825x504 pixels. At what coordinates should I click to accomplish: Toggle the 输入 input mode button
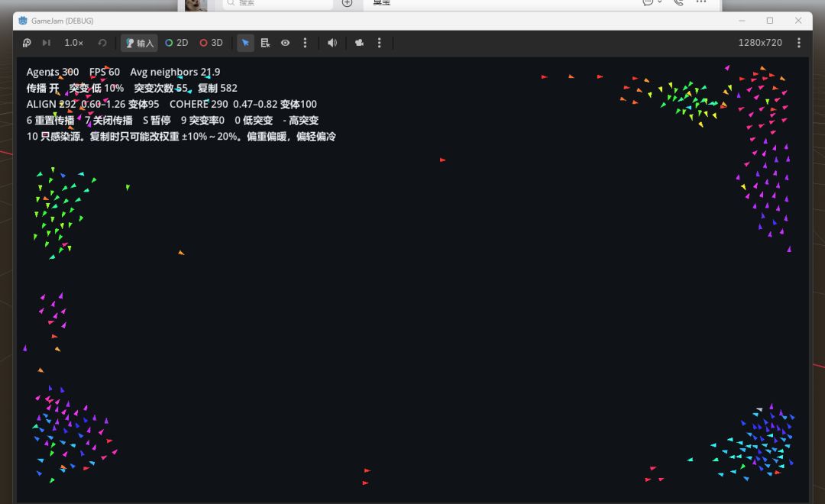[x=140, y=43]
